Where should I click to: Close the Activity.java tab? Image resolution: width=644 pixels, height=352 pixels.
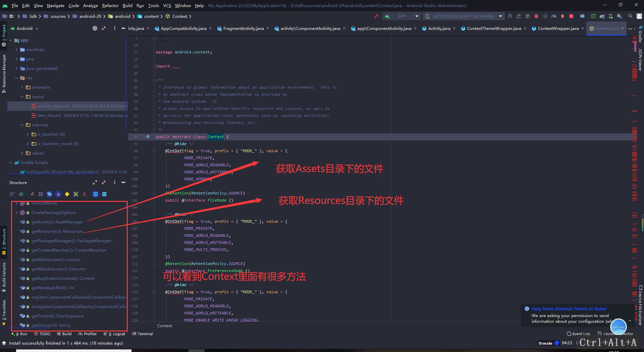(x=454, y=28)
